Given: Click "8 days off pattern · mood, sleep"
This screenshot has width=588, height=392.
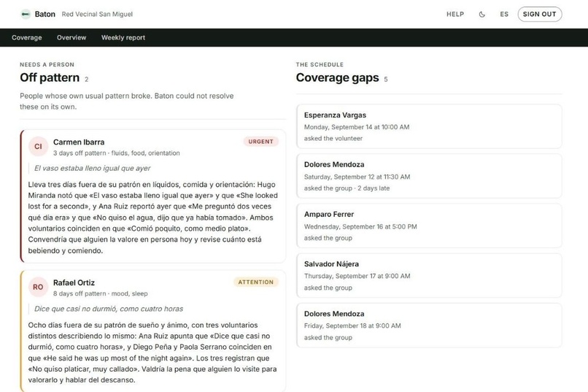Looking at the screenshot, I should pyautogui.click(x=101, y=293).
